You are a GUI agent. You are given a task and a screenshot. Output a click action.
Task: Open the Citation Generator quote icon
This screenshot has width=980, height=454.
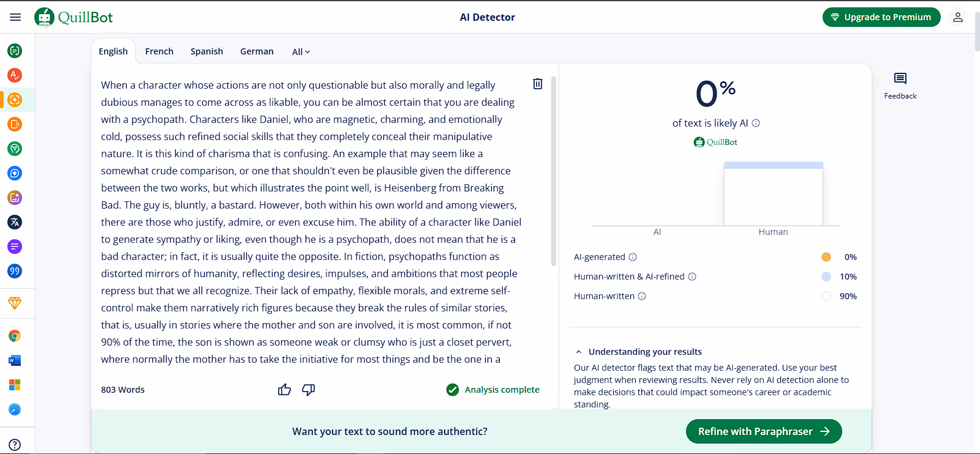pos(15,271)
